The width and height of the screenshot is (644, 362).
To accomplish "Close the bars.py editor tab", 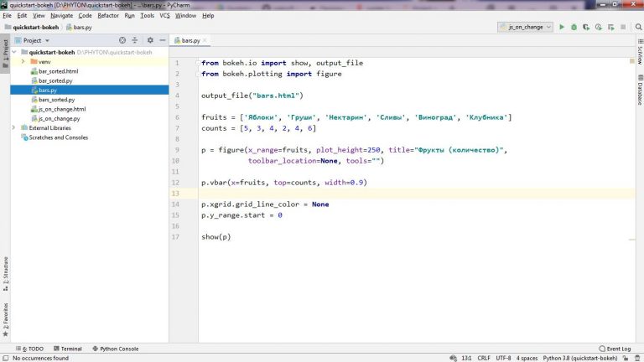I will point(206,40).
